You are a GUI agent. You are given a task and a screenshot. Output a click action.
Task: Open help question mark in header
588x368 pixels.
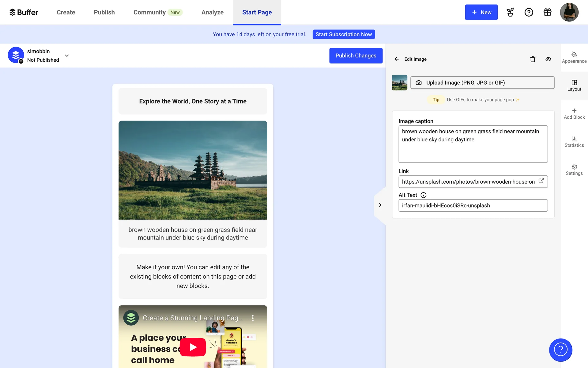(529, 12)
